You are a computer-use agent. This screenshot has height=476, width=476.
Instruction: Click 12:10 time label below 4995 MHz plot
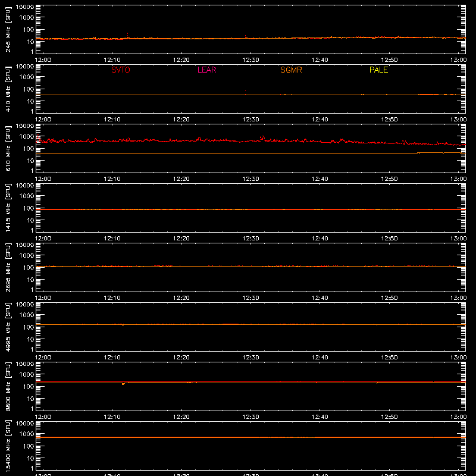click(112, 358)
